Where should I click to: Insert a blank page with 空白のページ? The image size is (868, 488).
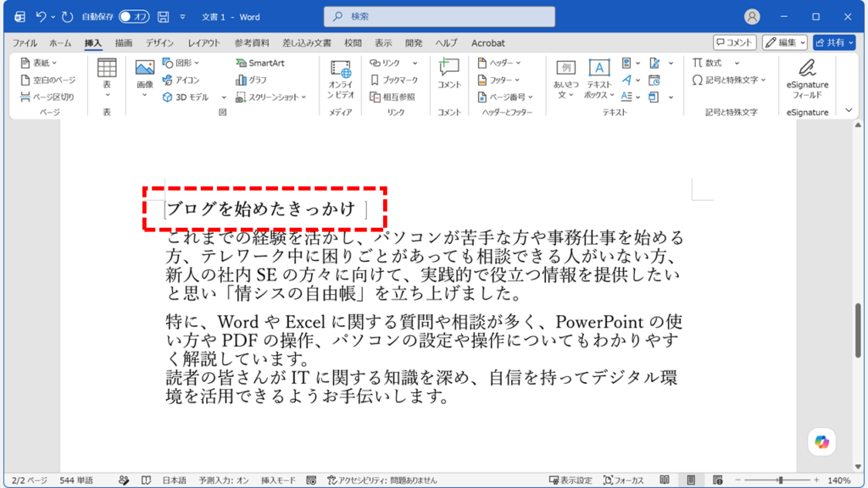(x=47, y=80)
